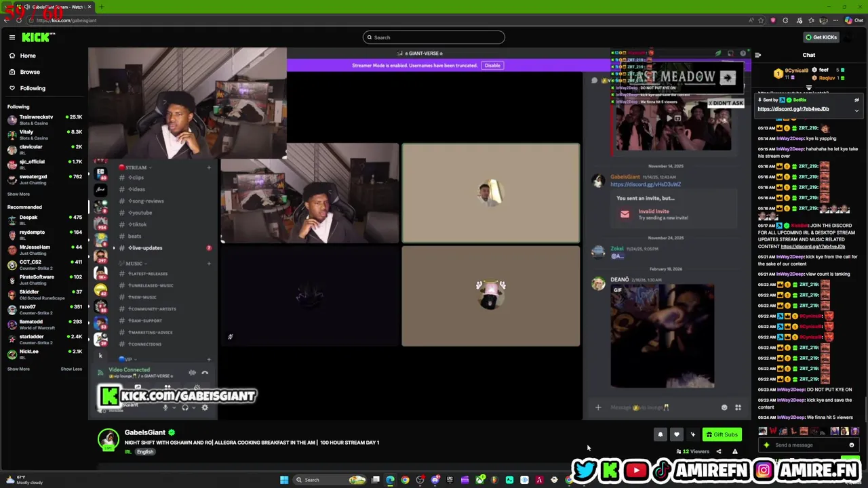Disconnect Discord voice call icon
Screen dimensions: 868x488
point(205,373)
